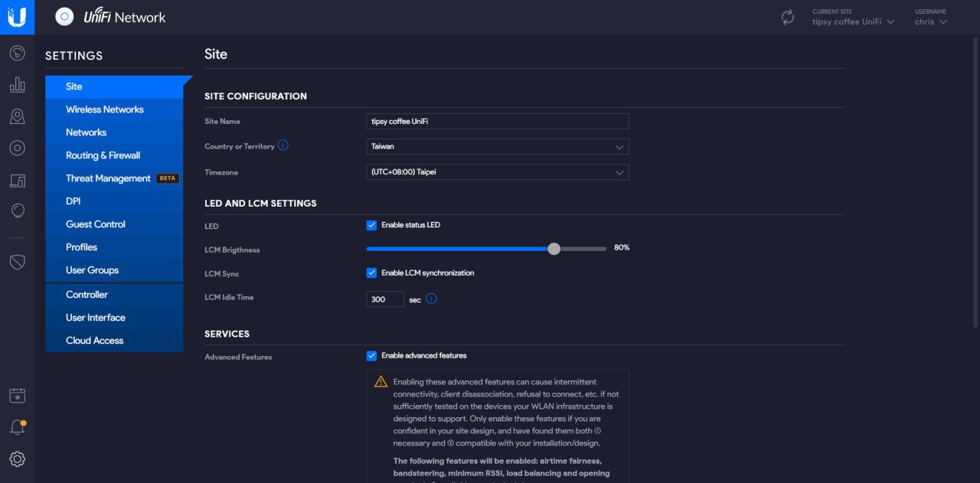Open Profiles settings

pos(114,247)
